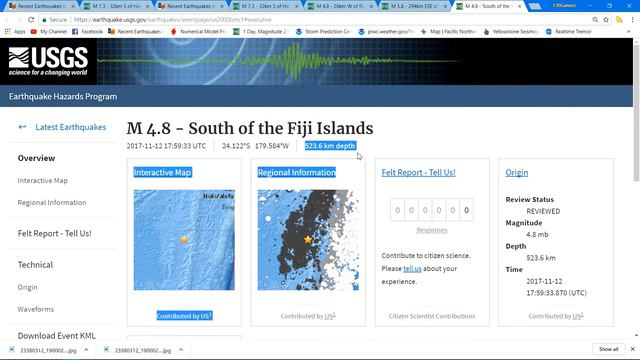Go to Latest Earthquakes link
The height and width of the screenshot is (360, 640).
[71, 127]
